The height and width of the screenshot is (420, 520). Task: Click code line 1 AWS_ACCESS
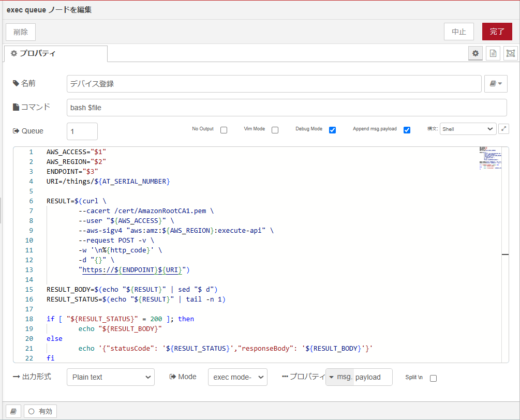click(76, 152)
